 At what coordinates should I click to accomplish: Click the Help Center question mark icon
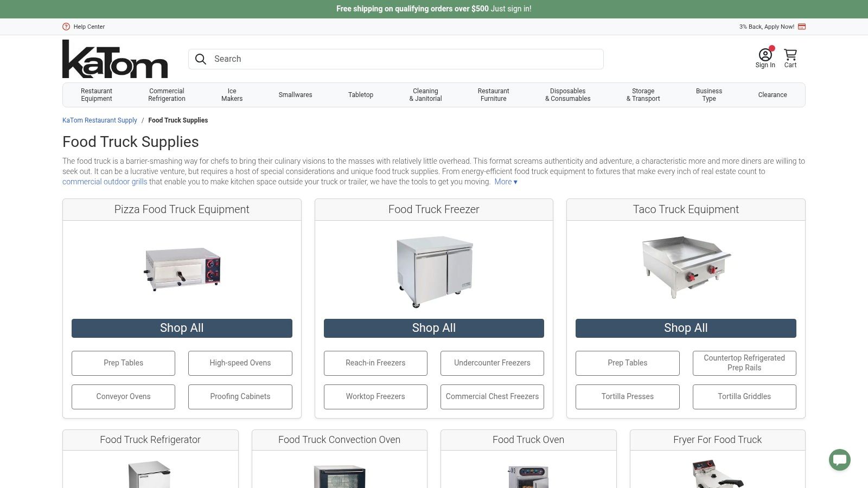[66, 27]
